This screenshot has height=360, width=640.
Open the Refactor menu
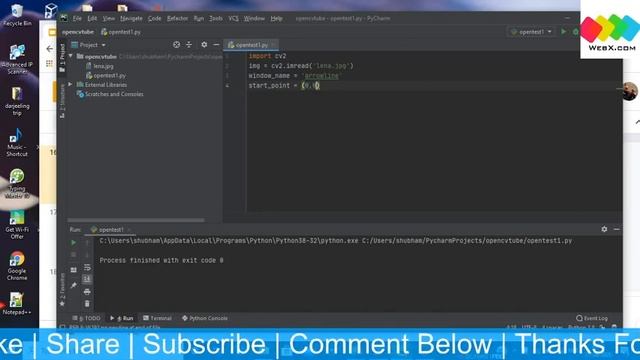click(x=177, y=18)
